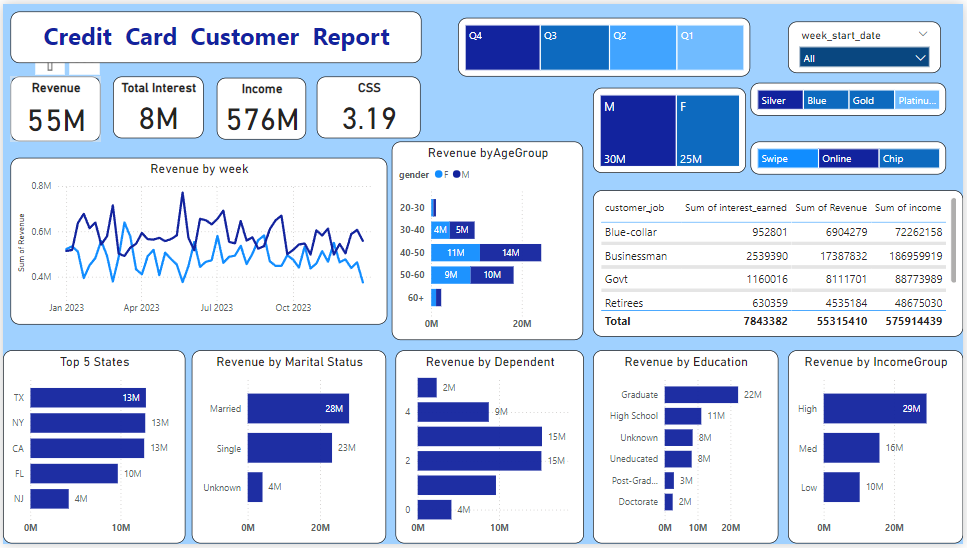Screen dimensions: 967x548
Task: Select the NY bar in Top 5 States
Action: click(88, 423)
